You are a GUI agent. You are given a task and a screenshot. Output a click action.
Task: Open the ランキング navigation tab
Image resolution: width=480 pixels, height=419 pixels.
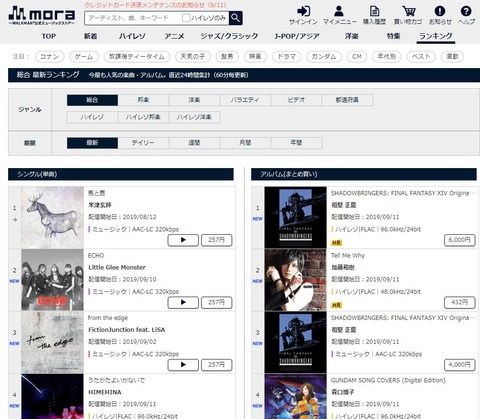[436, 36]
